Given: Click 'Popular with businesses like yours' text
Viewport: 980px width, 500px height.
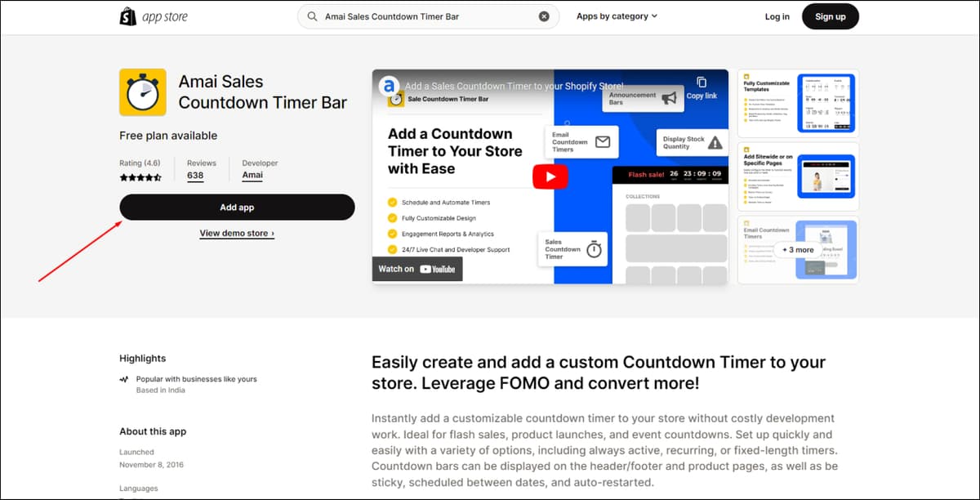Looking at the screenshot, I should coord(197,379).
